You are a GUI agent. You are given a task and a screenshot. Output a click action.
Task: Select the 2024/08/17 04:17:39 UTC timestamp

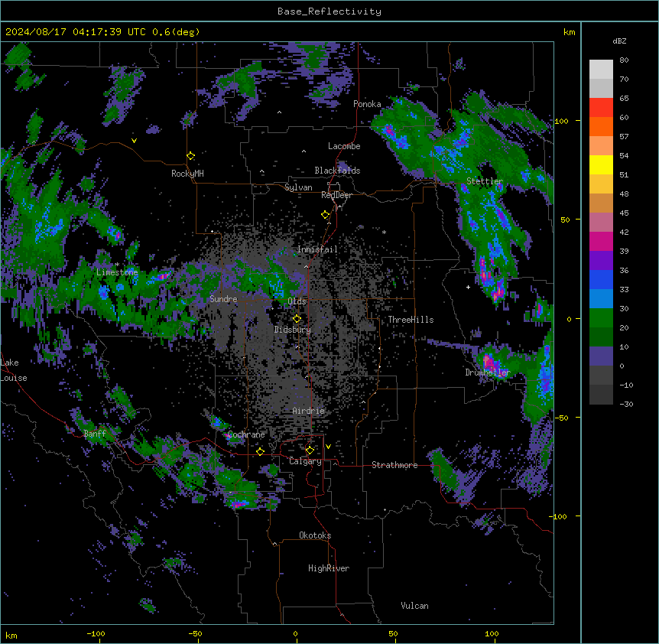[x=76, y=32]
